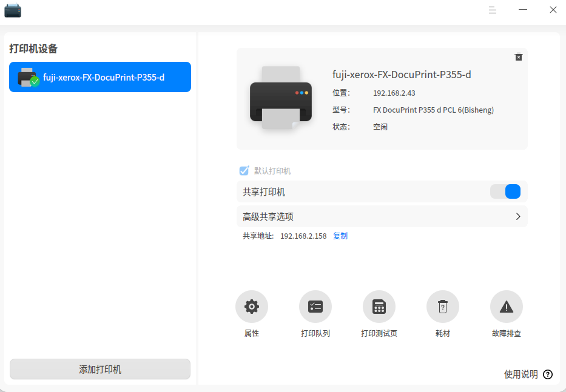Close the printer manager window

(x=553, y=10)
